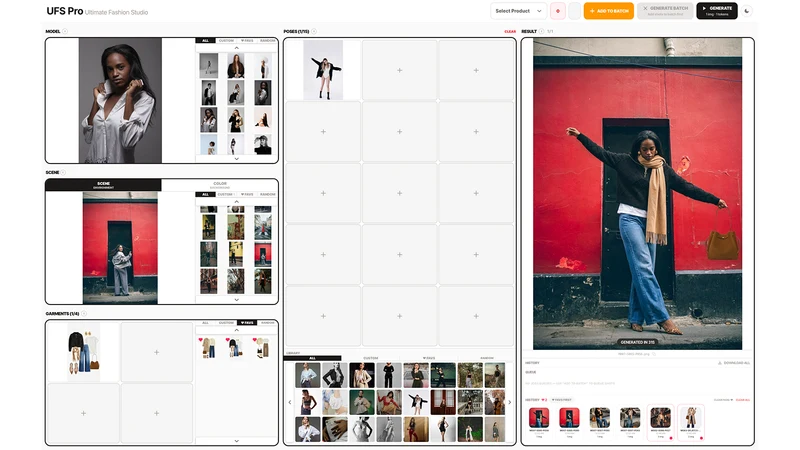Click the info icon next to POSES heading
The width and height of the screenshot is (800, 450).
314,31
